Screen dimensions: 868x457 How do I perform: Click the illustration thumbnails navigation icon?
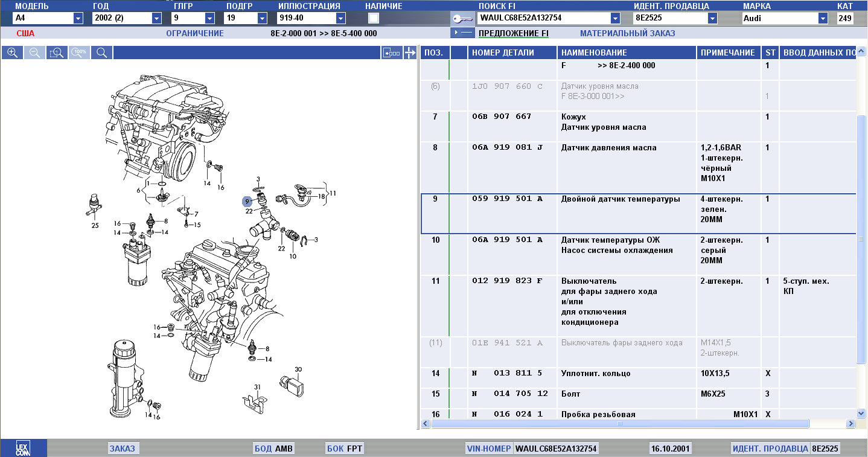click(391, 53)
